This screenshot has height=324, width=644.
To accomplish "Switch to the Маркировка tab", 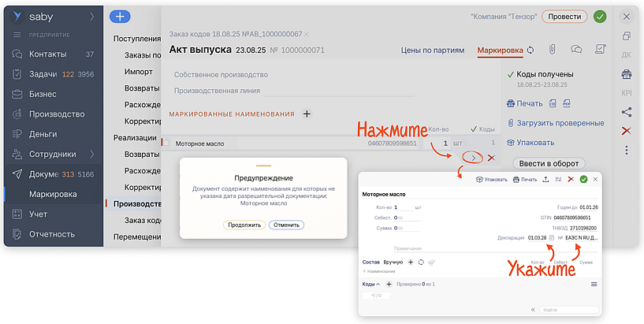I will [x=500, y=50].
